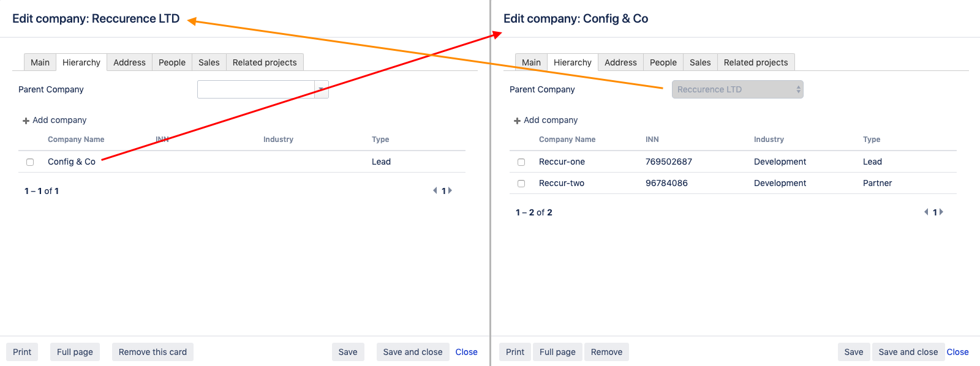Tick the checkbox for Config & Co row
This screenshot has height=366, width=980.
pyautogui.click(x=30, y=162)
